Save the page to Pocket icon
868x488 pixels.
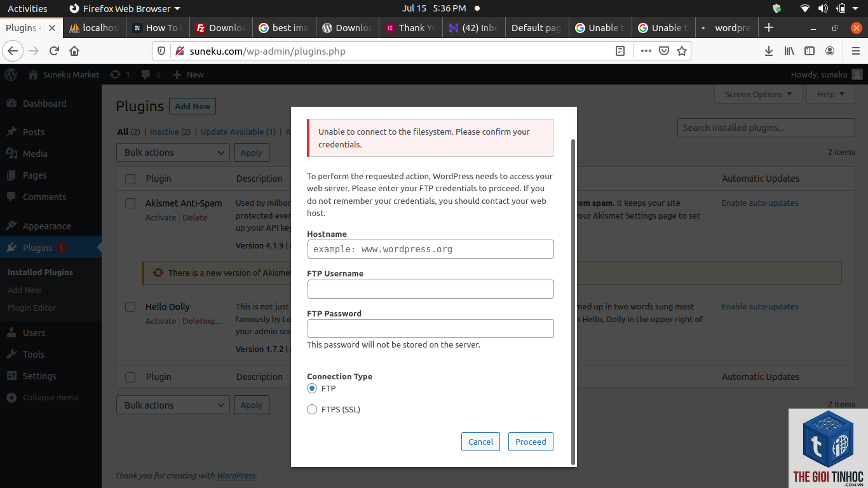coord(664,51)
